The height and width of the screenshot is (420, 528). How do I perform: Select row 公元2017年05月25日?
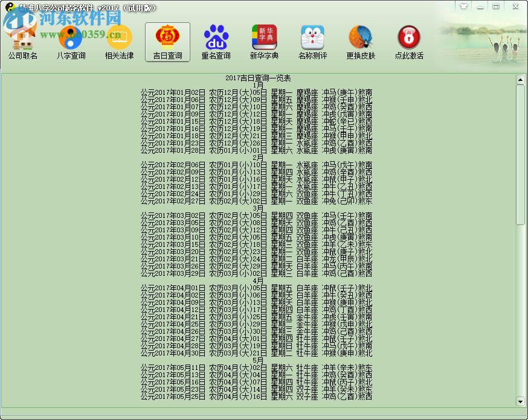[x=257, y=396]
